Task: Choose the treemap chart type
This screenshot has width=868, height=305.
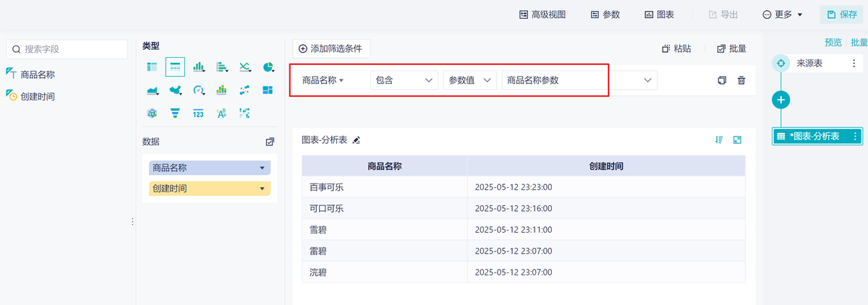Action: (x=268, y=90)
